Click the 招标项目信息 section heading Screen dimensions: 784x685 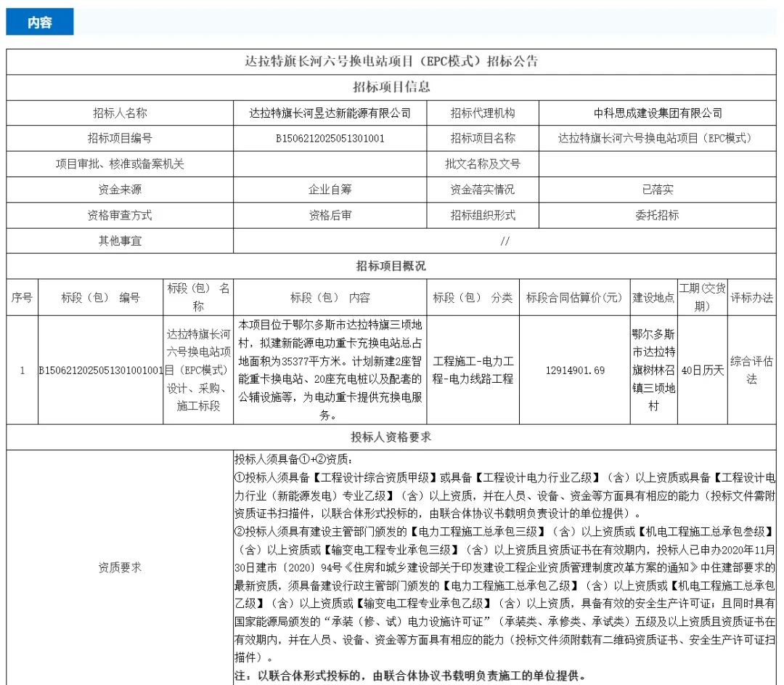[391, 87]
